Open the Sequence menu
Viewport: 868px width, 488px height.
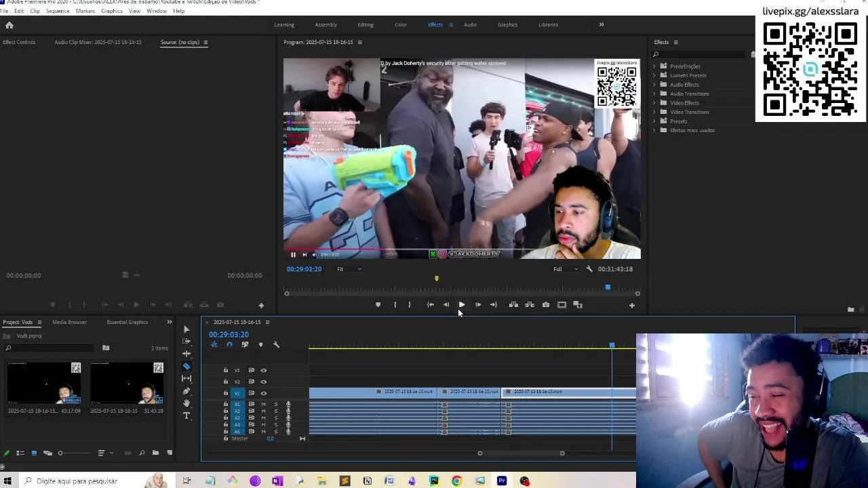58,11
